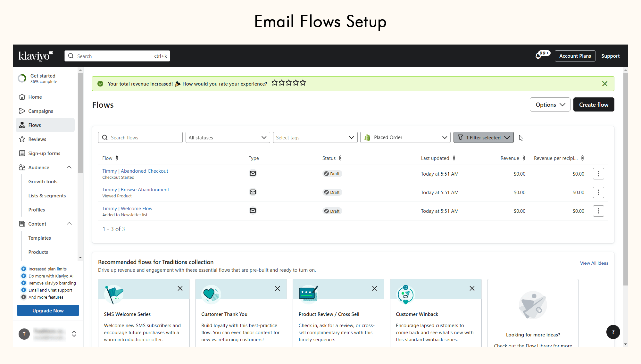
Task: Click the help question mark button
Action: click(x=613, y=332)
